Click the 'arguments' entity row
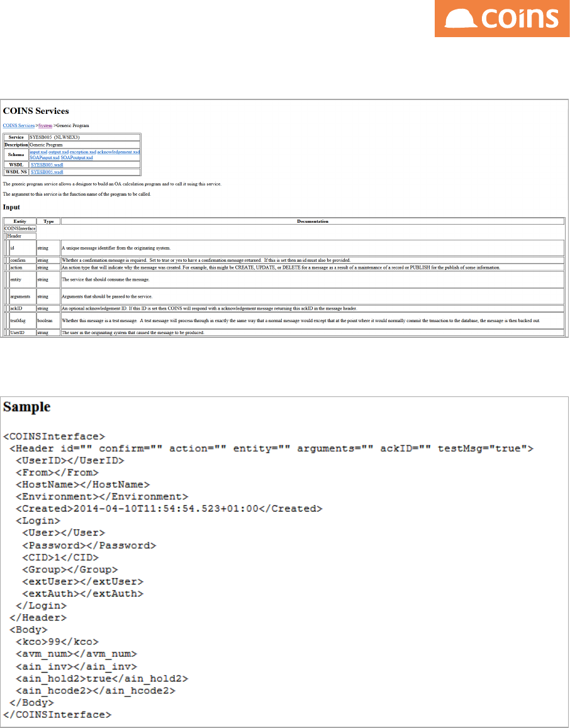Image resolution: width=570 pixels, height=728 pixels. coord(284,296)
